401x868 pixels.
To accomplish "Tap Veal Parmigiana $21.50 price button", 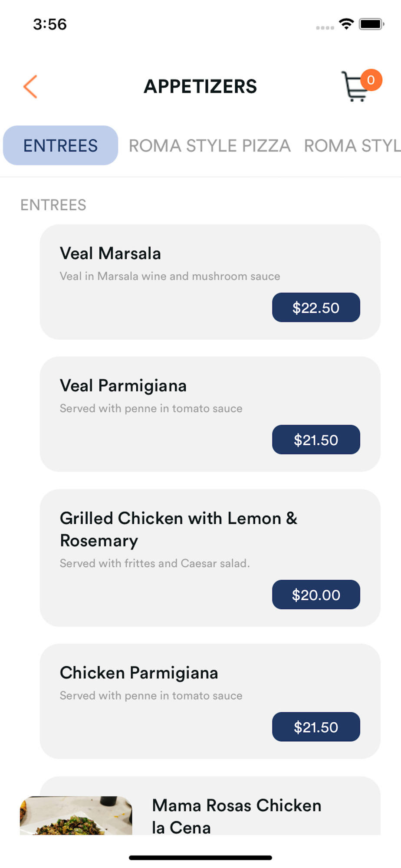I will [316, 440].
